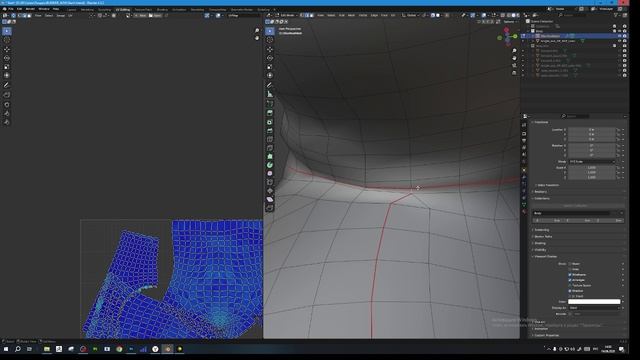The width and height of the screenshot is (640, 360).
Task: Select the Scale tool in 3D viewport toolbar
Action: [x=270, y=67]
